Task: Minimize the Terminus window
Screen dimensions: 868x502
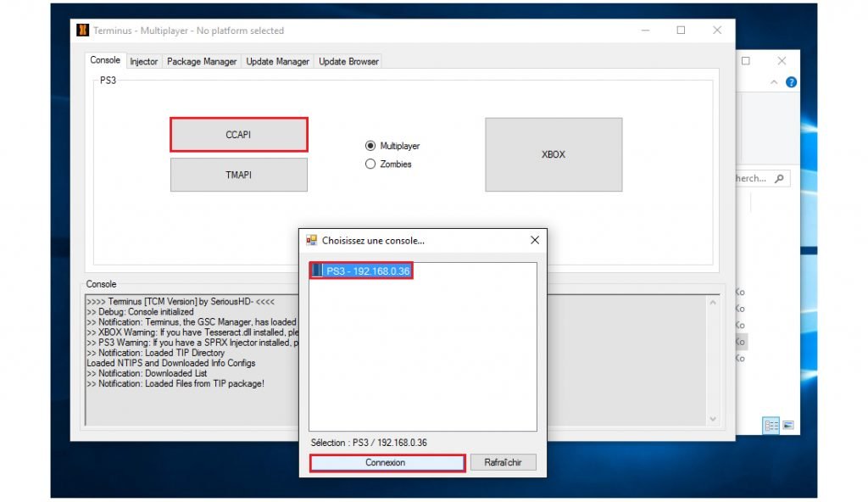Action: 645,30
